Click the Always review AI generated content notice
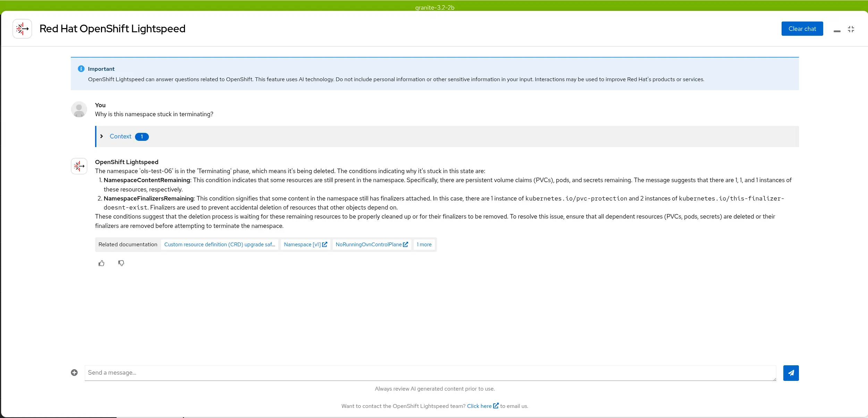Screen dimensions: 868x418 [435, 389]
